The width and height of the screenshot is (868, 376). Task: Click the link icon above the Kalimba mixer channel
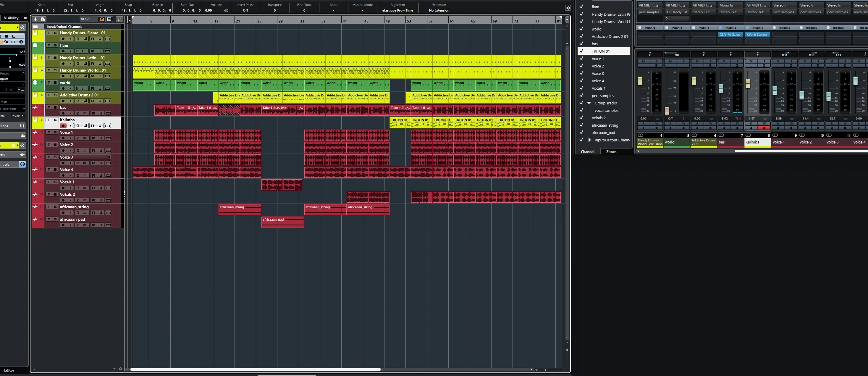pos(748,135)
